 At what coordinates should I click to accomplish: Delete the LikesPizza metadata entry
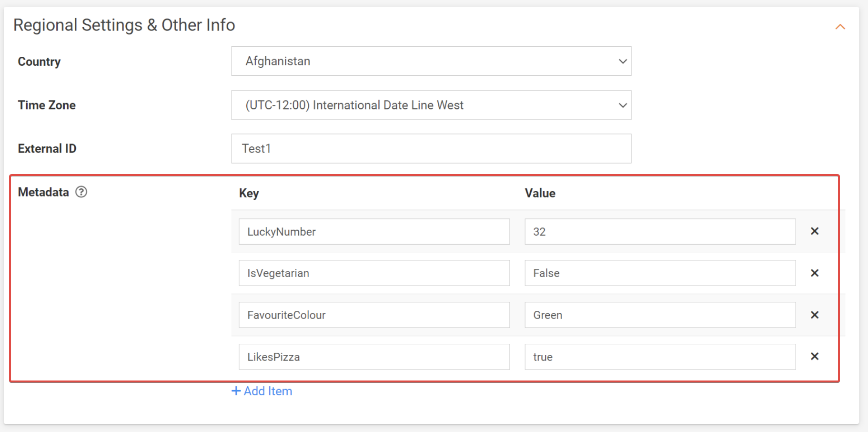815,357
